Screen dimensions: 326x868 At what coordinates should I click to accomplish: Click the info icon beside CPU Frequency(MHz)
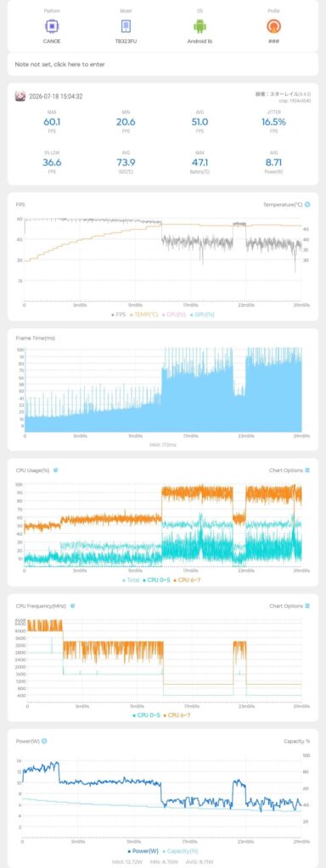(x=72, y=605)
